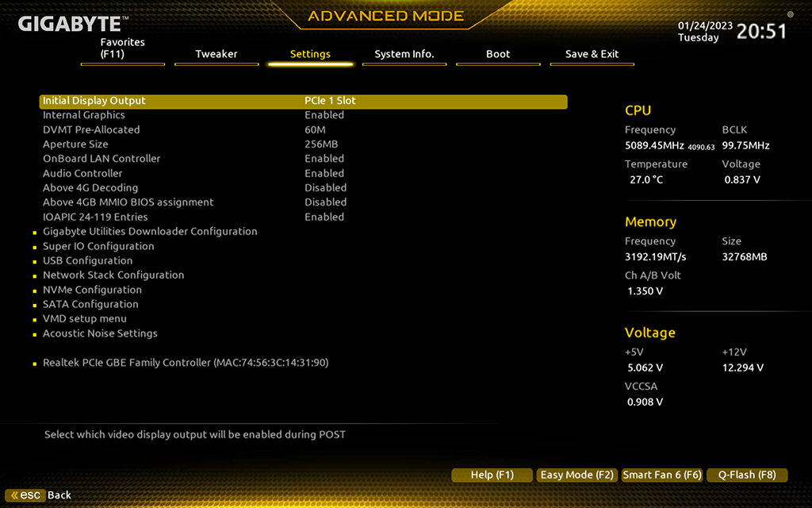Click memory frequency 3192.19MT/s value

(656, 257)
